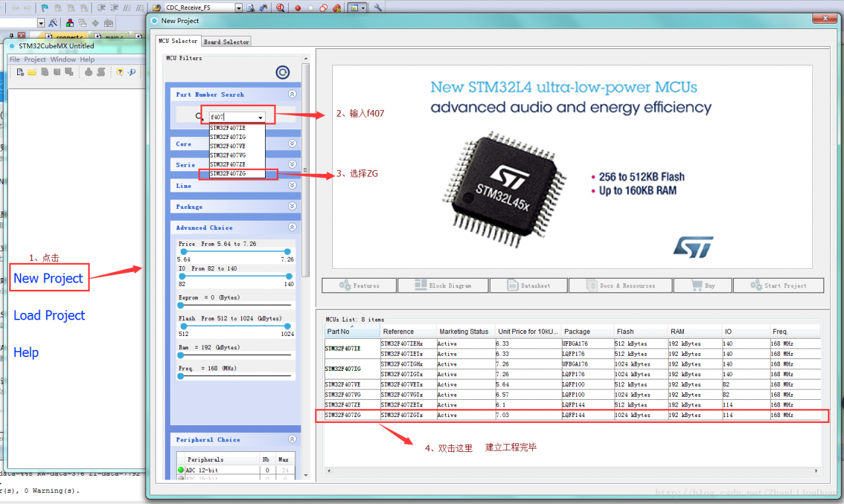Viewport: 844px width, 504px height.
Task: Click the Features button
Action: coord(359,285)
